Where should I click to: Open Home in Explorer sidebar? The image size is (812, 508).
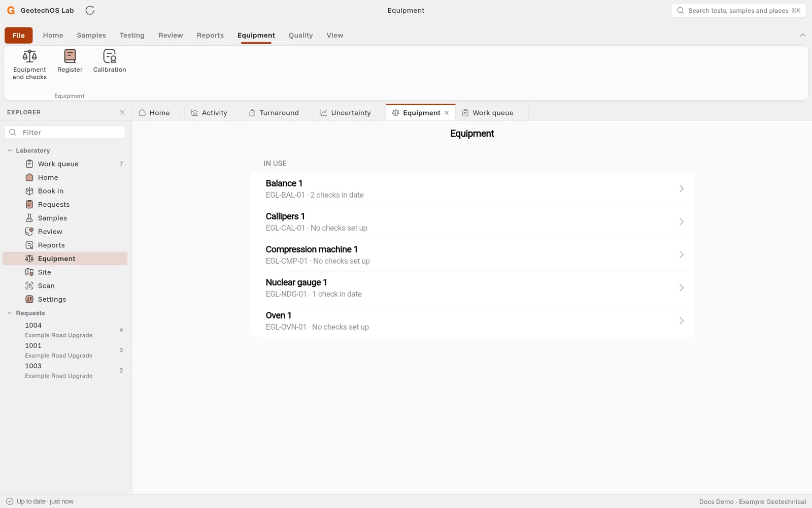[65, 177]
